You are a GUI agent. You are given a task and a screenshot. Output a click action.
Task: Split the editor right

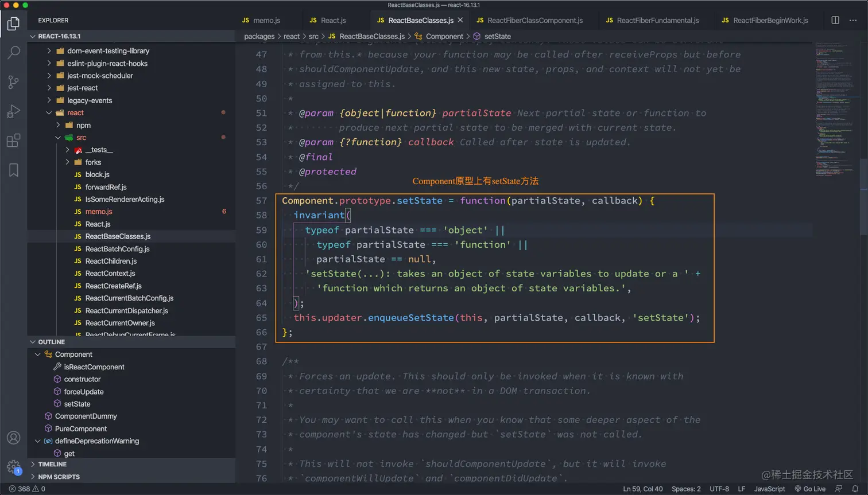[835, 20]
